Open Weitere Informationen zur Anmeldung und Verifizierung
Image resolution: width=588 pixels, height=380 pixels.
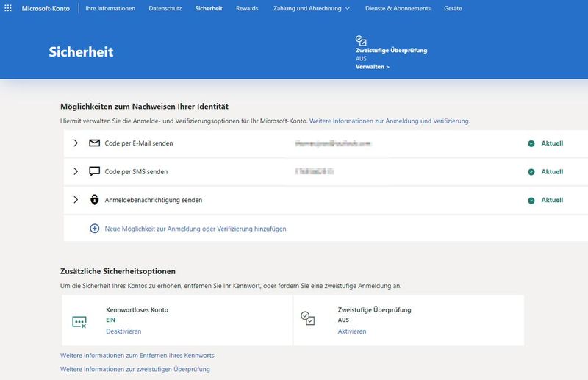tap(390, 121)
